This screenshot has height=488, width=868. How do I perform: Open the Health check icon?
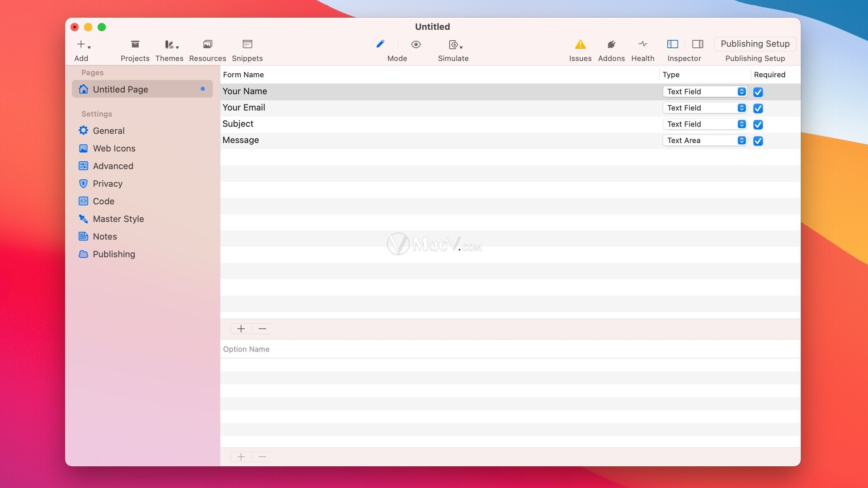tap(643, 44)
